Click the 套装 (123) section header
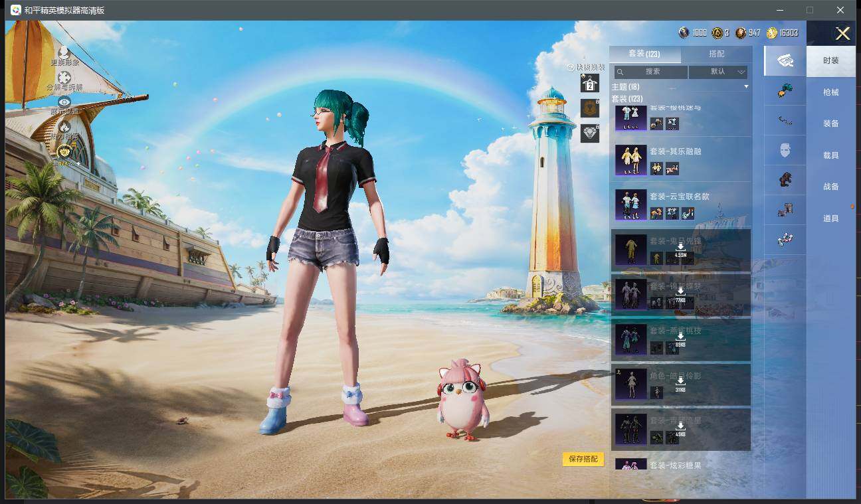The height and width of the screenshot is (504, 861). (627, 98)
